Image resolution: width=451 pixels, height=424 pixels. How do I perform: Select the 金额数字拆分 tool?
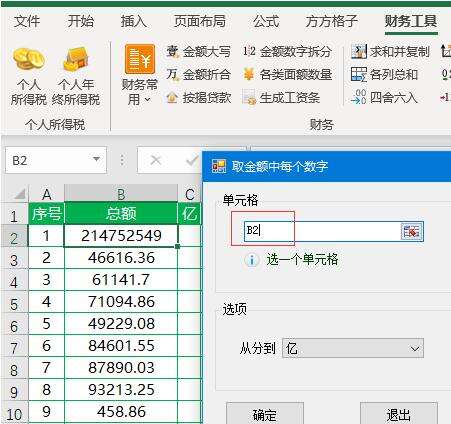coord(287,52)
